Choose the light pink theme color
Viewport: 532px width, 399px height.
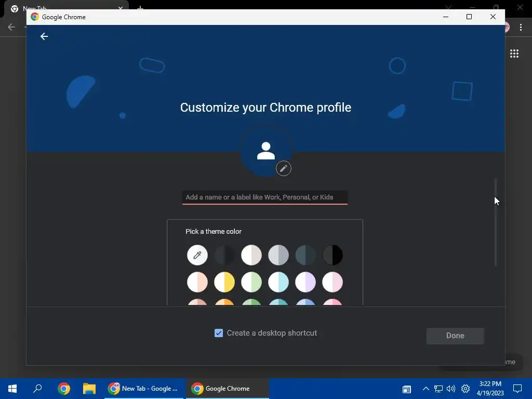(332, 282)
